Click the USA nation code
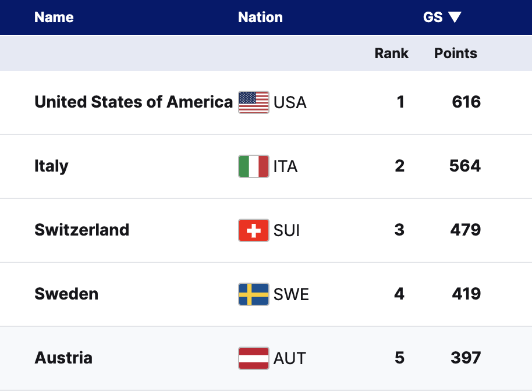 (290, 103)
